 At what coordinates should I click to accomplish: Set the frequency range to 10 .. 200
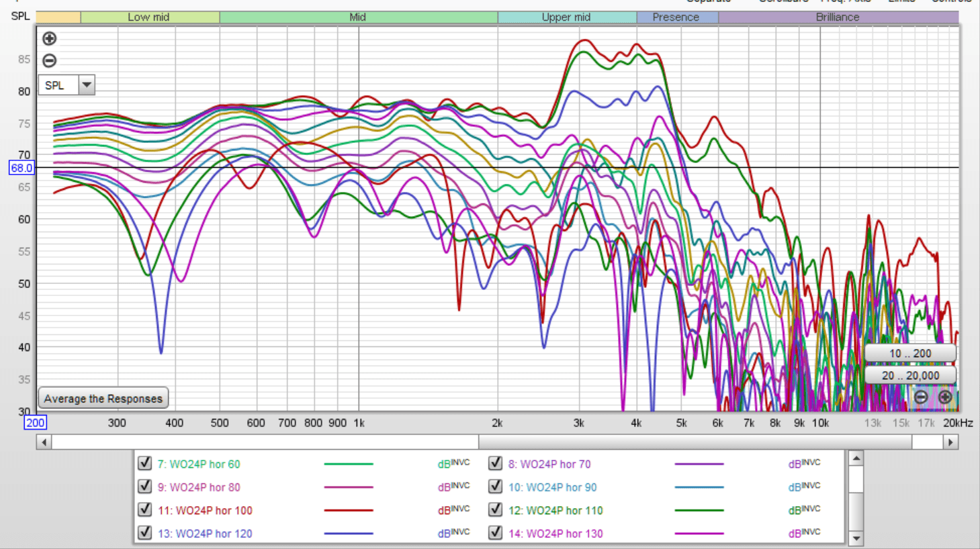point(910,353)
